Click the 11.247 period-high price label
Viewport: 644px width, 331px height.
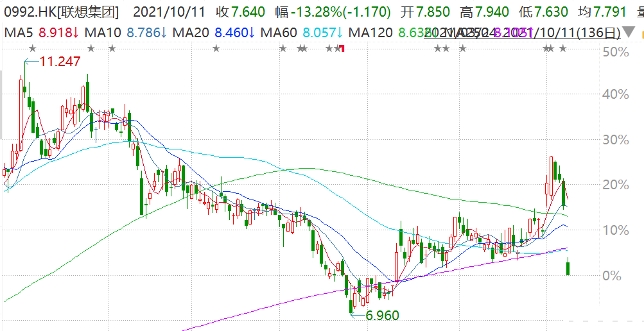tap(60, 62)
